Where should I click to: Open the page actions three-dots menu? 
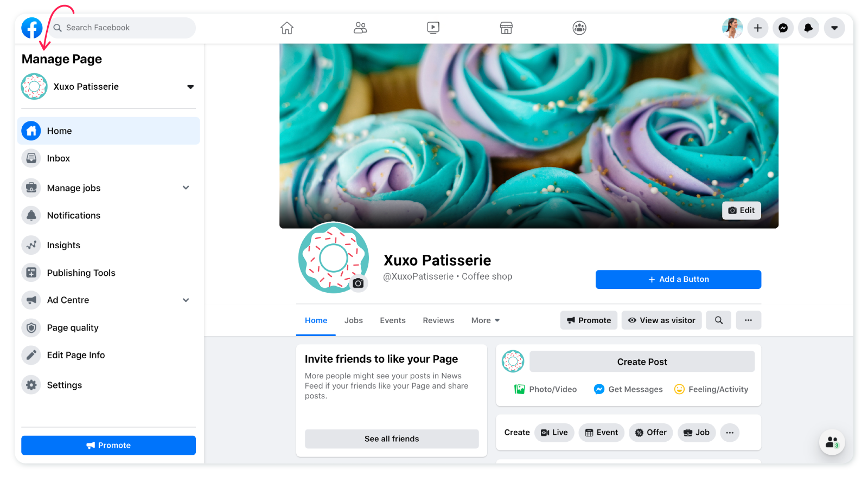[749, 320]
